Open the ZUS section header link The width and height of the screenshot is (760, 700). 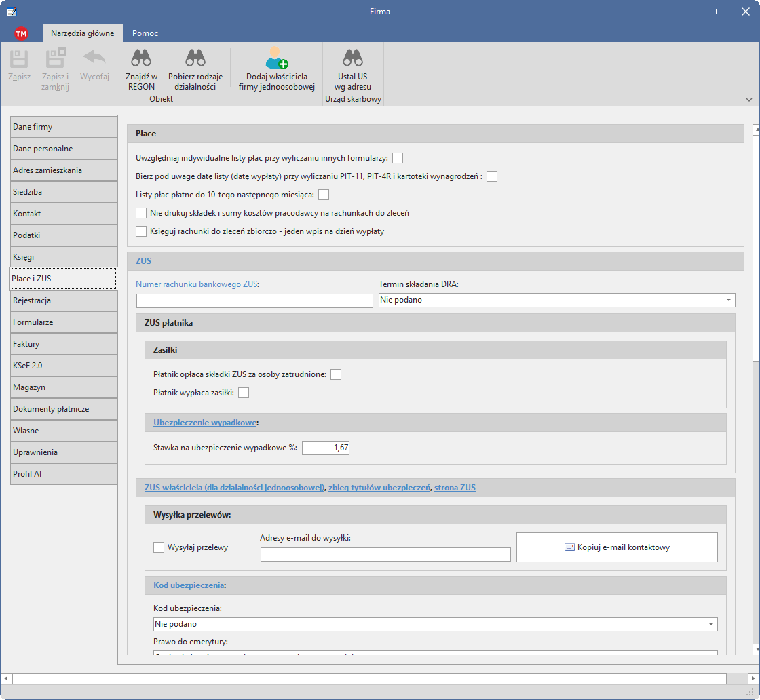coord(143,261)
